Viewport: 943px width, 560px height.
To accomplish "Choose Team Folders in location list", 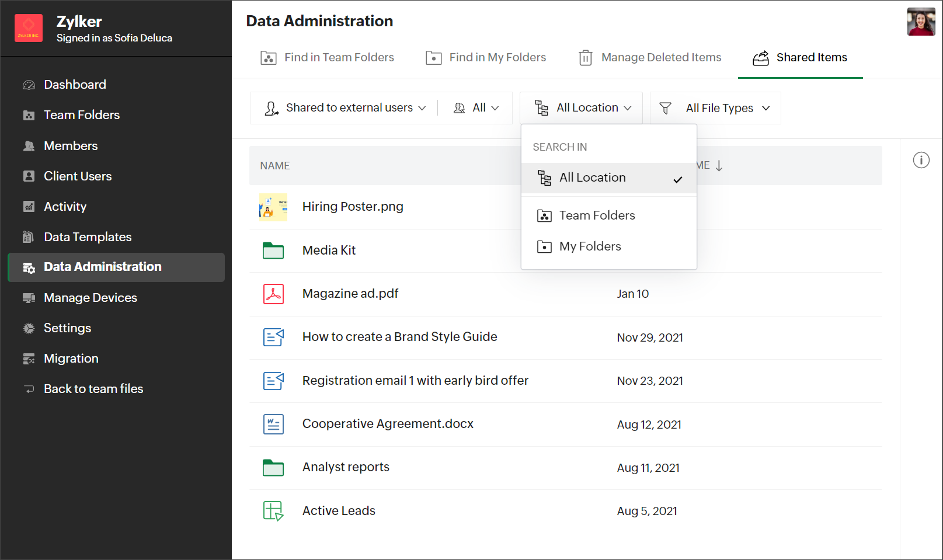I will click(597, 215).
